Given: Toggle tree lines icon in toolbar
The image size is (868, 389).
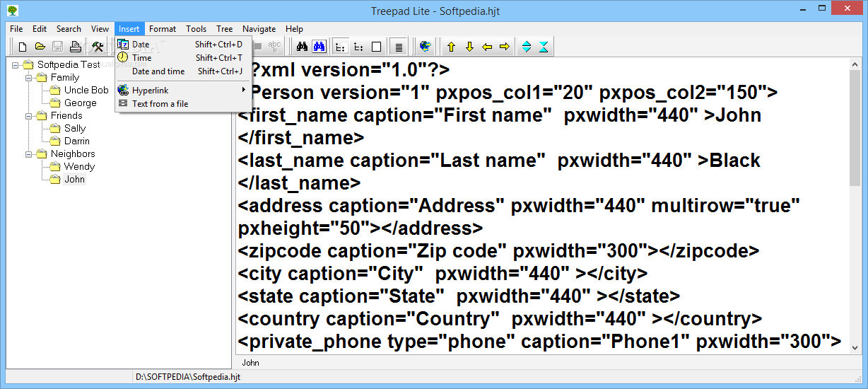Looking at the screenshot, I should pos(341,47).
